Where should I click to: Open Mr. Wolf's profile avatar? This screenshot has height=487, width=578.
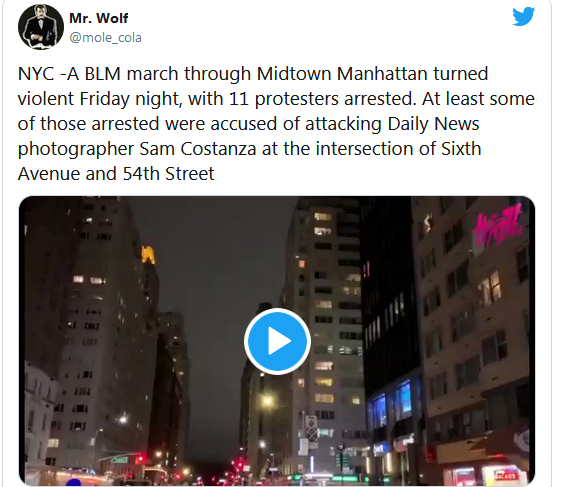tap(41, 27)
